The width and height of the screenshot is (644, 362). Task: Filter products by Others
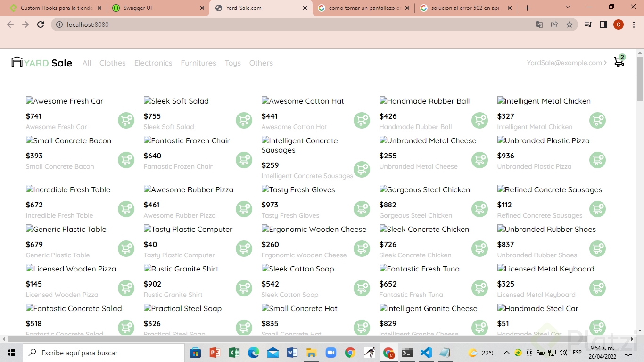click(x=261, y=63)
